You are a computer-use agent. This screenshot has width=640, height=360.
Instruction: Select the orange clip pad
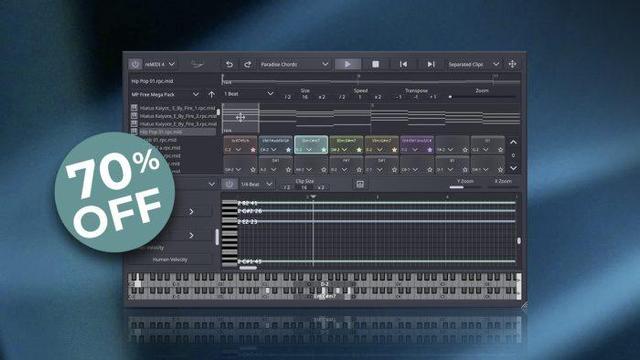(x=240, y=145)
